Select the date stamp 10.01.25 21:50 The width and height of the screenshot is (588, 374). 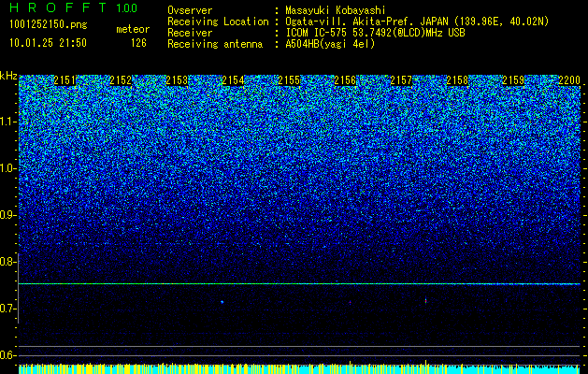coord(48,43)
